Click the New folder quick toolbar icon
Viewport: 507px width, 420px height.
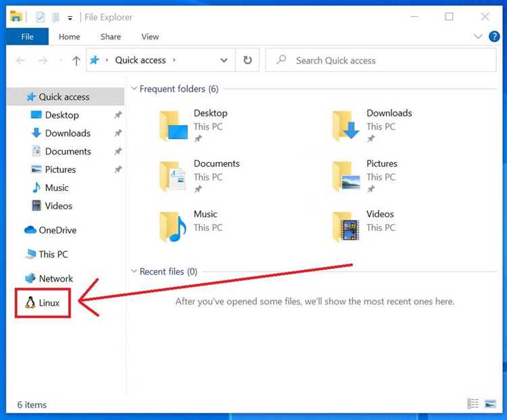(x=55, y=17)
